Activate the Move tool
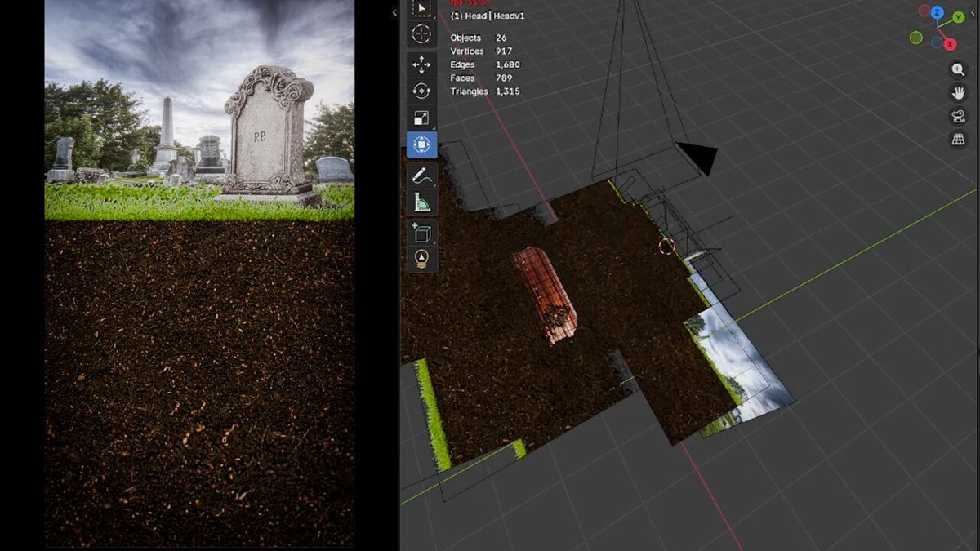Image resolution: width=980 pixels, height=551 pixels. [x=421, y=64]
